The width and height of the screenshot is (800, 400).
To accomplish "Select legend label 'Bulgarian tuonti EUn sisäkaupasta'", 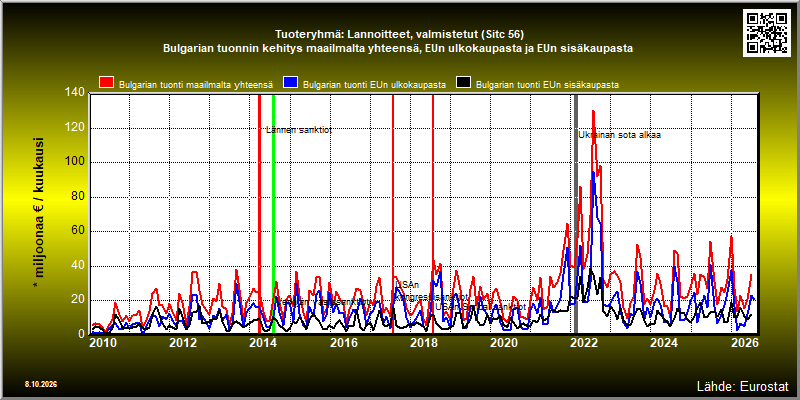I will pyautogui.click(x=547, y=85).
